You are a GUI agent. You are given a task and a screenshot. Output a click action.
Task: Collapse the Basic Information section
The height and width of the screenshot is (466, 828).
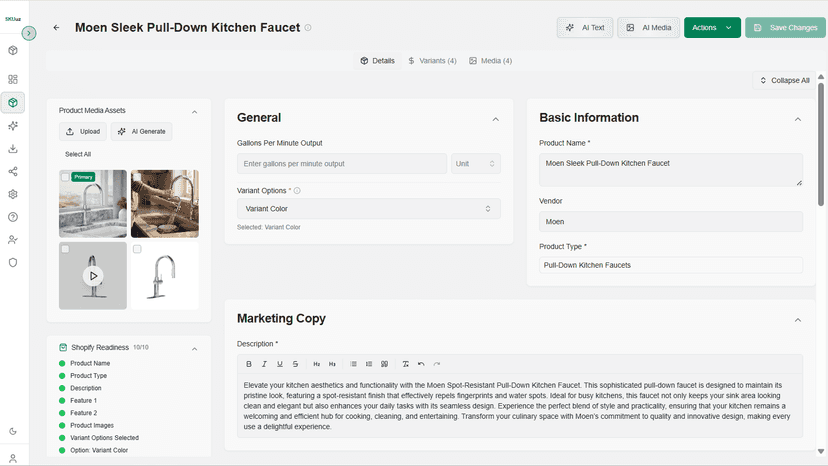tap(797, 119)
